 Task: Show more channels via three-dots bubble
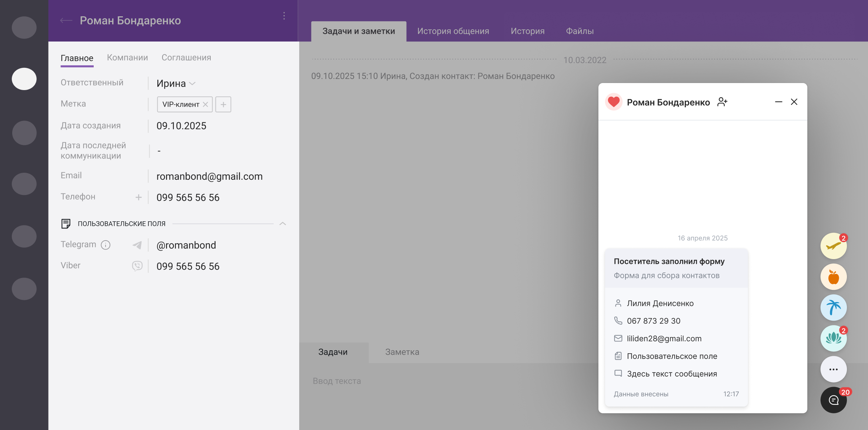coord(833,369)
